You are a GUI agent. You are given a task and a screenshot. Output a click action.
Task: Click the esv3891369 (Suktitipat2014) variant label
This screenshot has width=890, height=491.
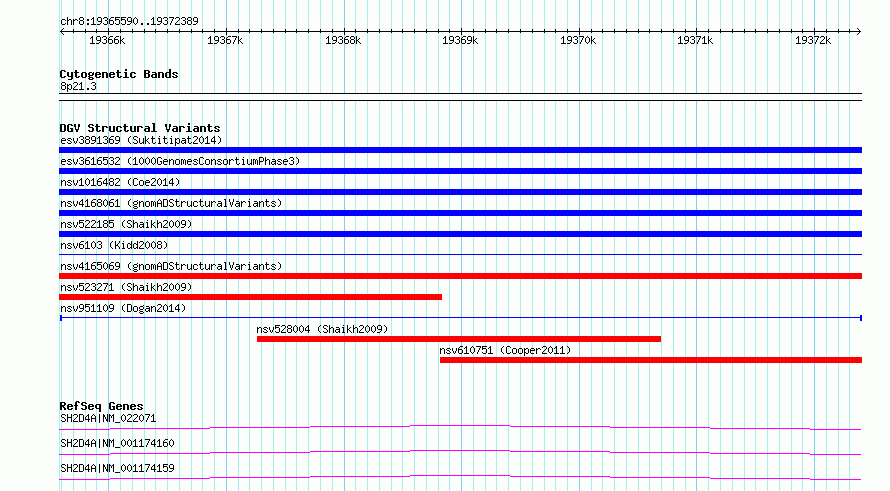141,140
